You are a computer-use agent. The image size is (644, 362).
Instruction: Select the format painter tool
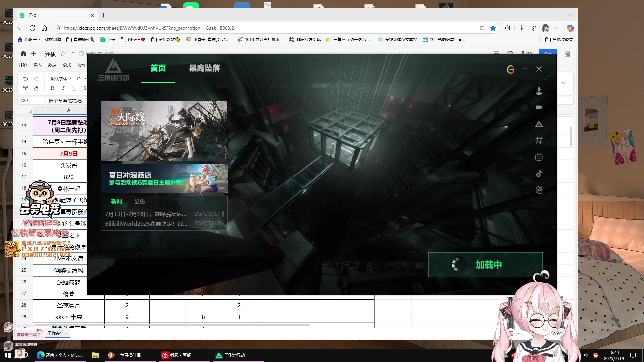(25, 88)
